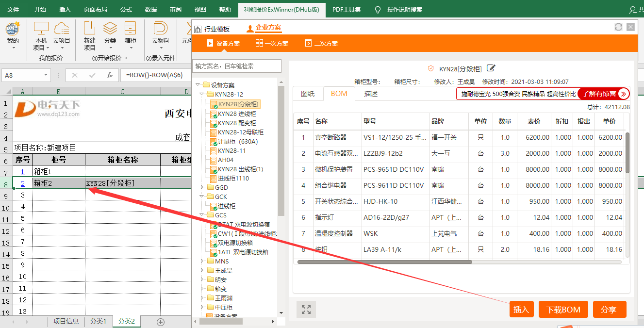Expand the 王成昊 folder
This screenshot has height=328, width=644.
(x=202, y=271)
